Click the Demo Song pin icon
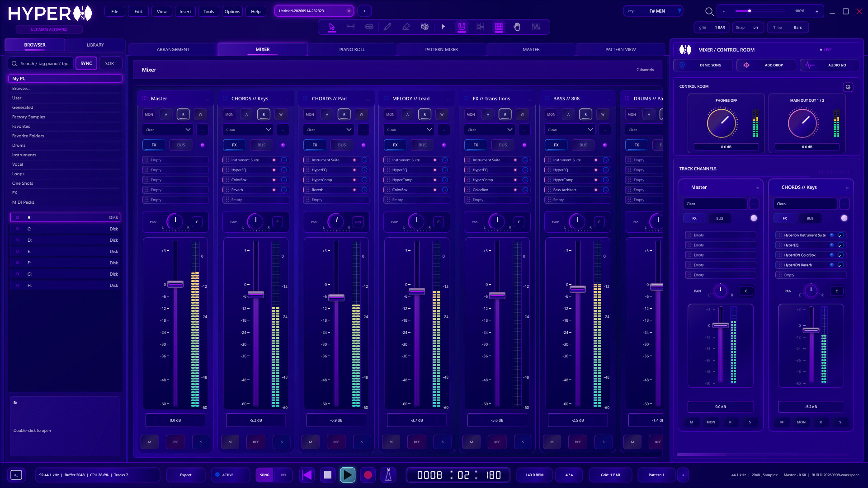 (682, 65)
